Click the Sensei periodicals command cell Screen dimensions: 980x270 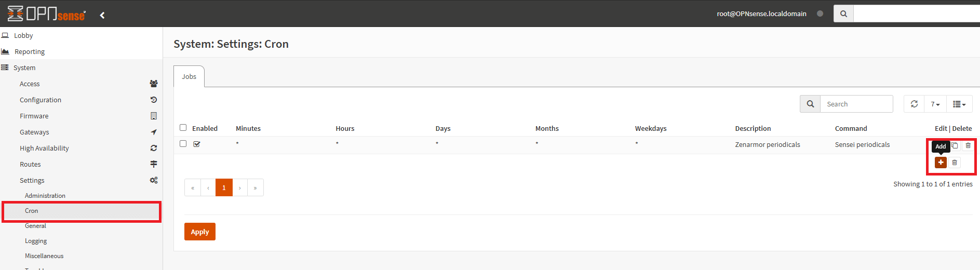[862, 145]
